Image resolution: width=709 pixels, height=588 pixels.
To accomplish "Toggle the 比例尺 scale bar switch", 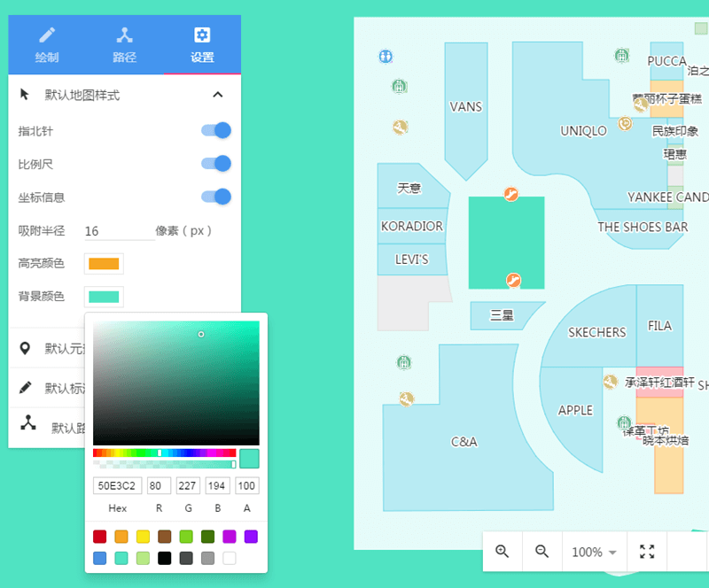I will click(x=216, y=164).
